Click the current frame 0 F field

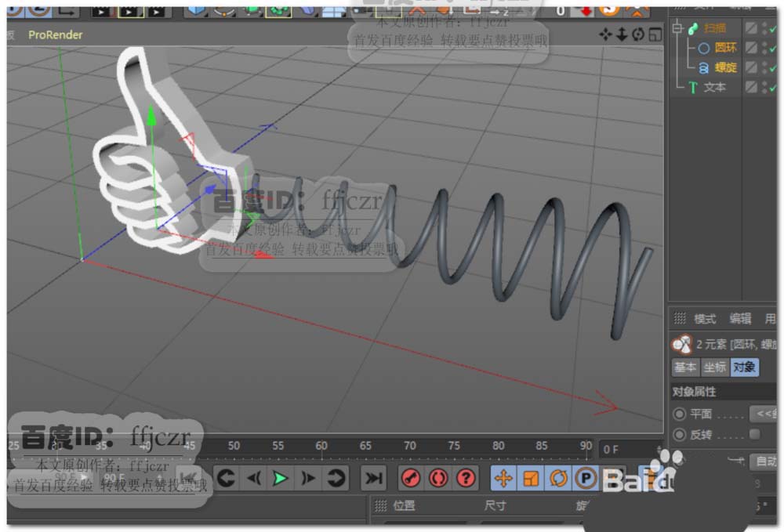click(629, 449)
